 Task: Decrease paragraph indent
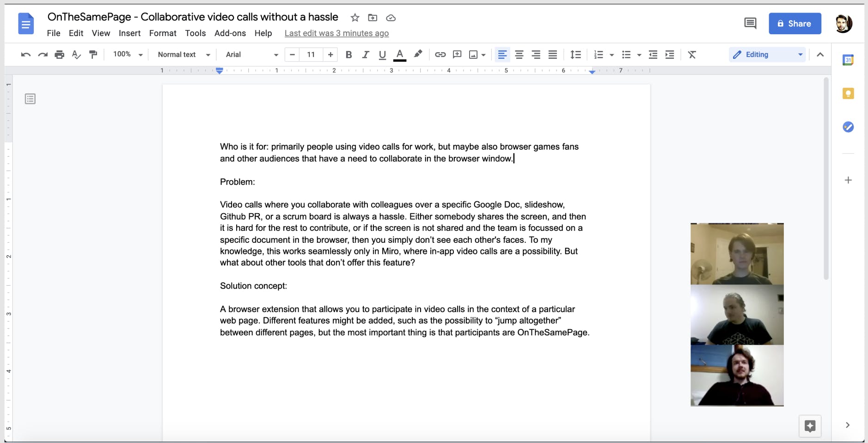click(x=653, y=55)
